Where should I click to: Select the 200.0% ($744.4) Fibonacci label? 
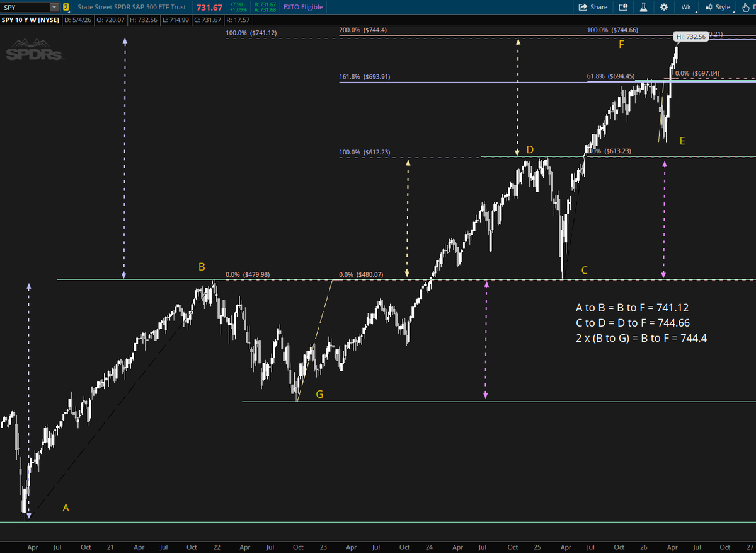[364, 30]
